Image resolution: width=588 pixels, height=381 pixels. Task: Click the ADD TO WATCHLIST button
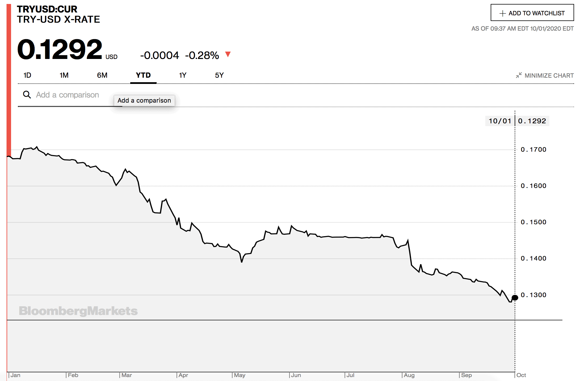point(532,12)
